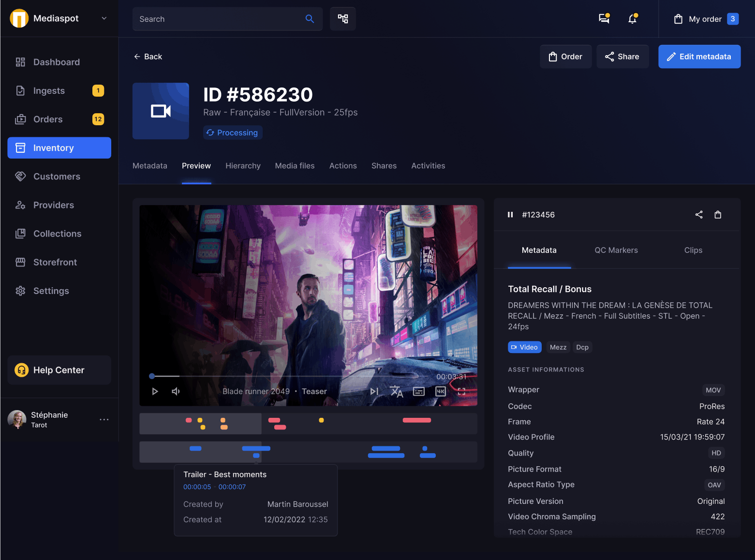755x560 pixels.
Task: Switch to Clips tab
Action: (x=693, y=250)
